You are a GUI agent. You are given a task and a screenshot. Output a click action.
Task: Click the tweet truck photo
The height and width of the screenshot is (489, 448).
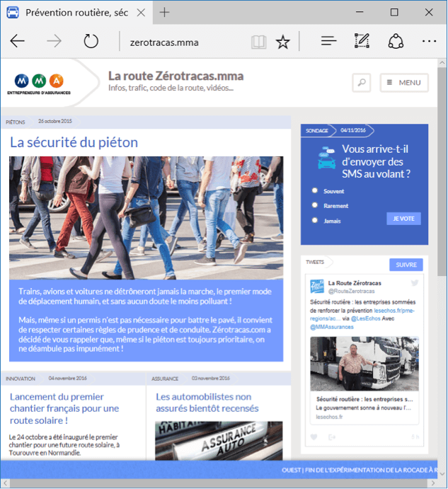click(364, 364)
